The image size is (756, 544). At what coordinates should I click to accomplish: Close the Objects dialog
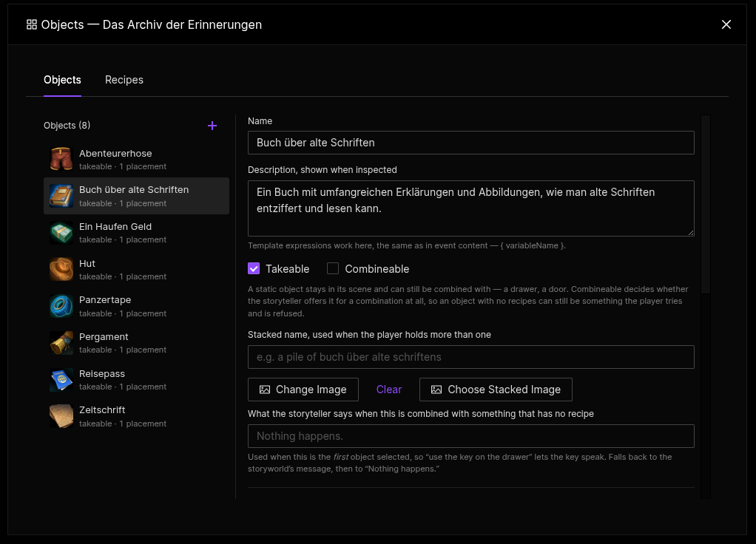726,24
